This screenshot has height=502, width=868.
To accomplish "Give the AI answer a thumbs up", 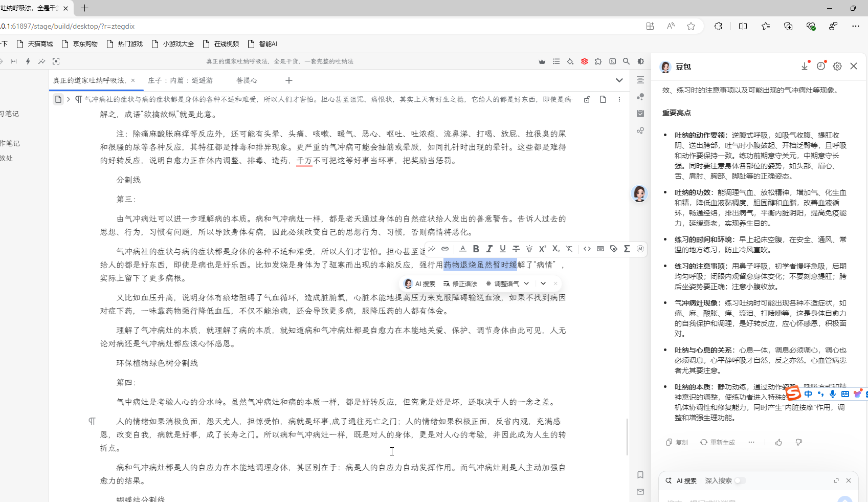I will 778,442.
